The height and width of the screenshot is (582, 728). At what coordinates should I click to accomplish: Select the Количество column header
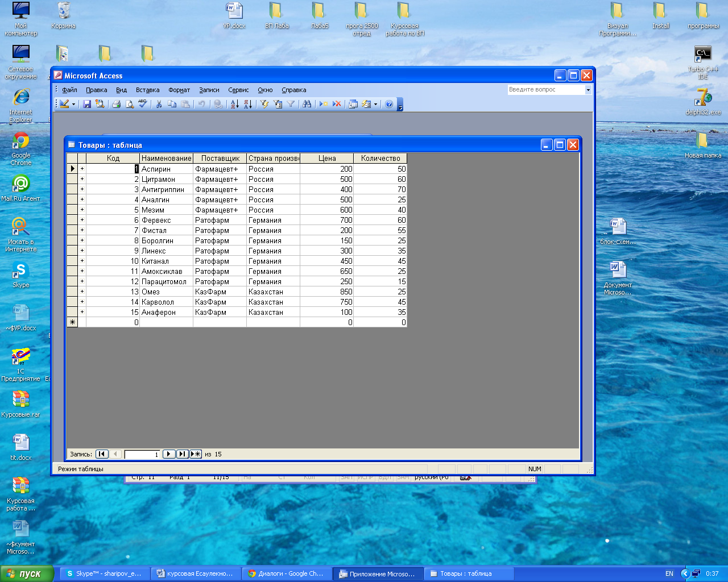380,159
